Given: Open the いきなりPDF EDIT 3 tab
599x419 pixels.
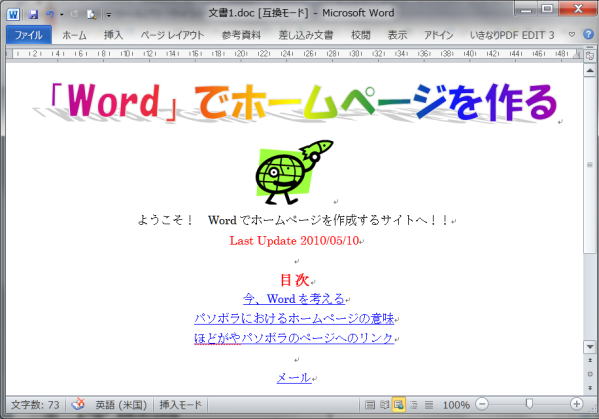Looking at the screenshot, I should point(512,35).
